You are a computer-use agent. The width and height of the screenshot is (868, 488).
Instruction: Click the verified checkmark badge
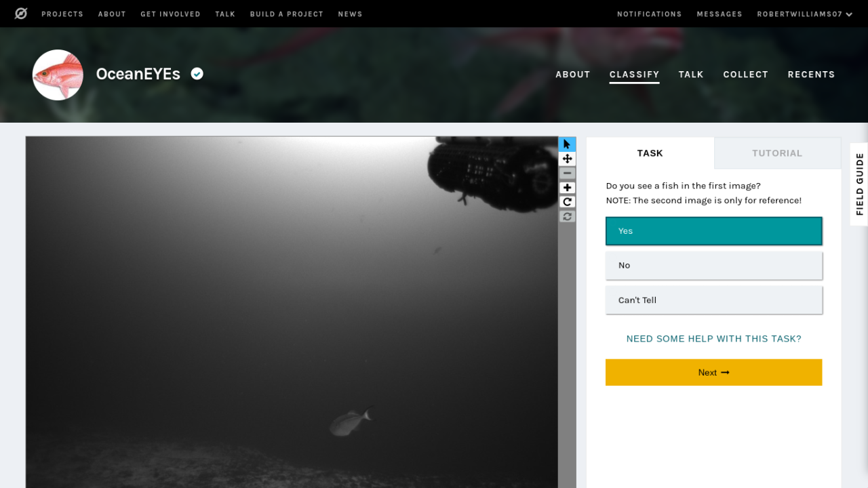click(197, 74)
